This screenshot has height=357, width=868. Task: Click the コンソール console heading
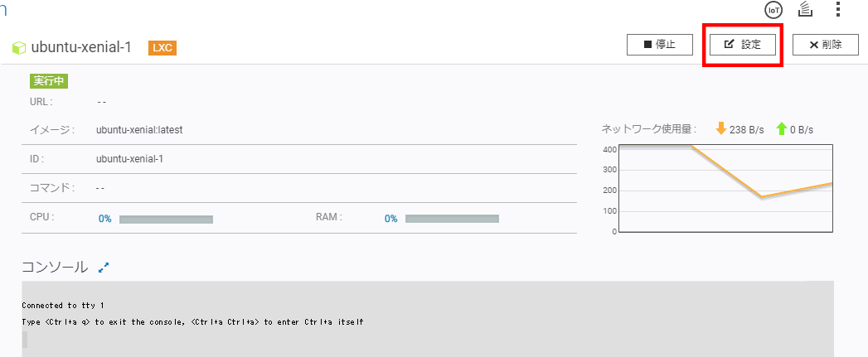[54, 267]
